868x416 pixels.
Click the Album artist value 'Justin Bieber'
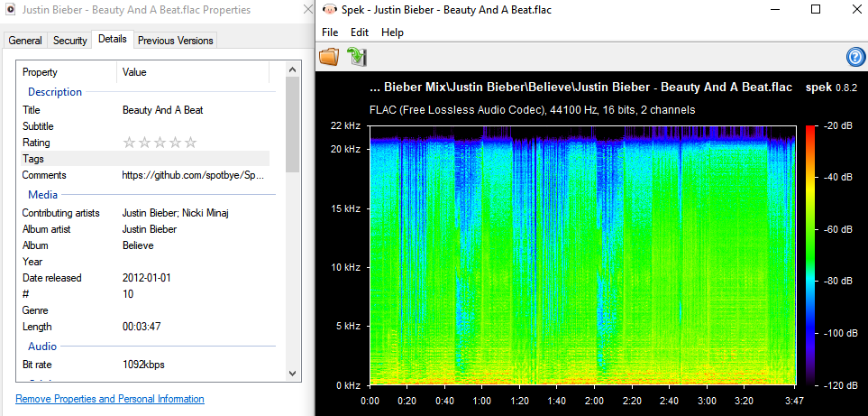click(x=150, y=229)
